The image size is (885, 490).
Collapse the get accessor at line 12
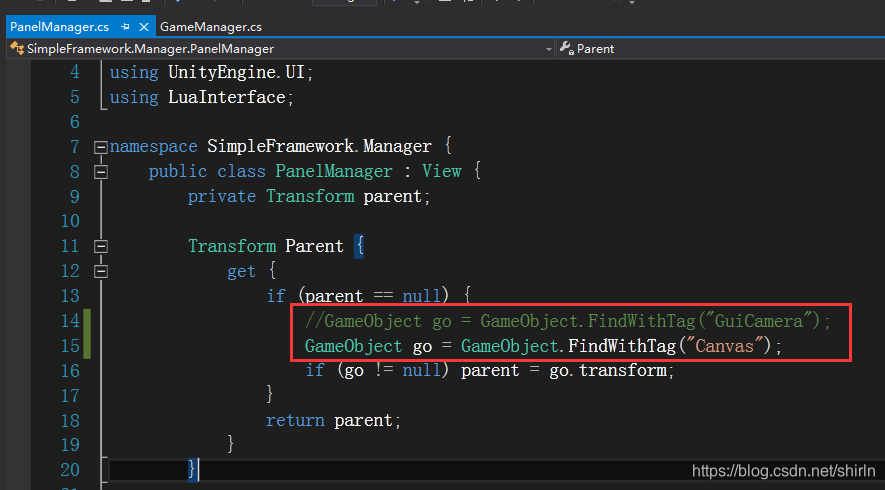tap(101, 272)
